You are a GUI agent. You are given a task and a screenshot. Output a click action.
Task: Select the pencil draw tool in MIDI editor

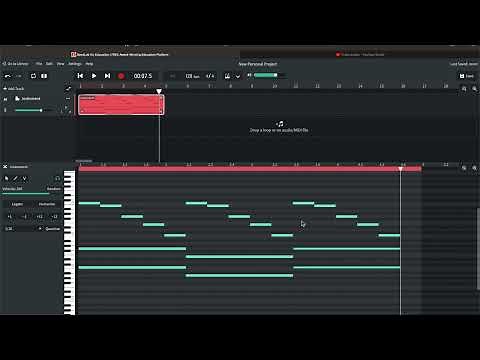pos(15,179)
